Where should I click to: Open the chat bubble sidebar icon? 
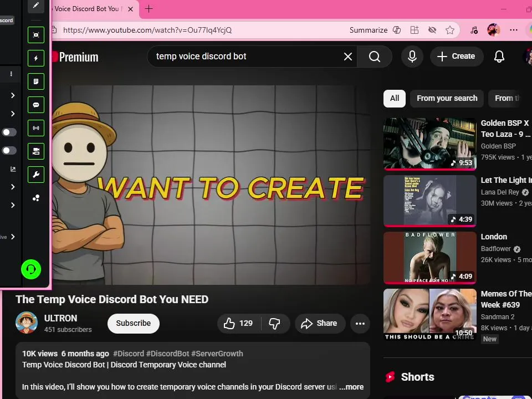pyautogui.click(x=36, y=105)
